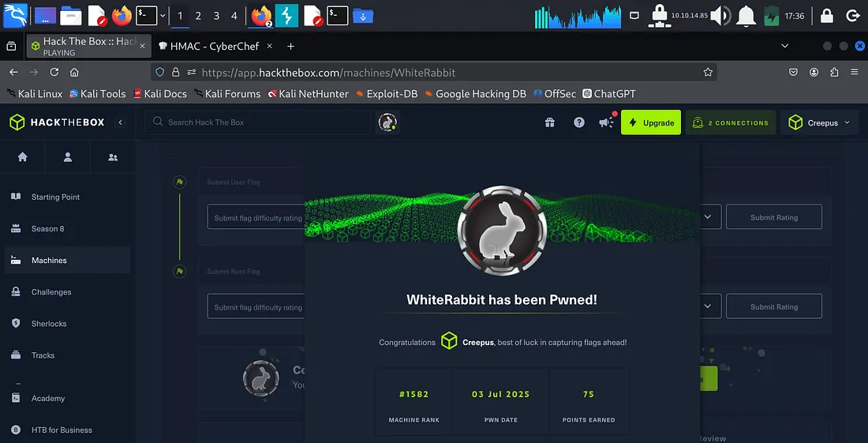868x443 pixels.
Task: Click the Search Hack The Box field
Action: point(257,122)
